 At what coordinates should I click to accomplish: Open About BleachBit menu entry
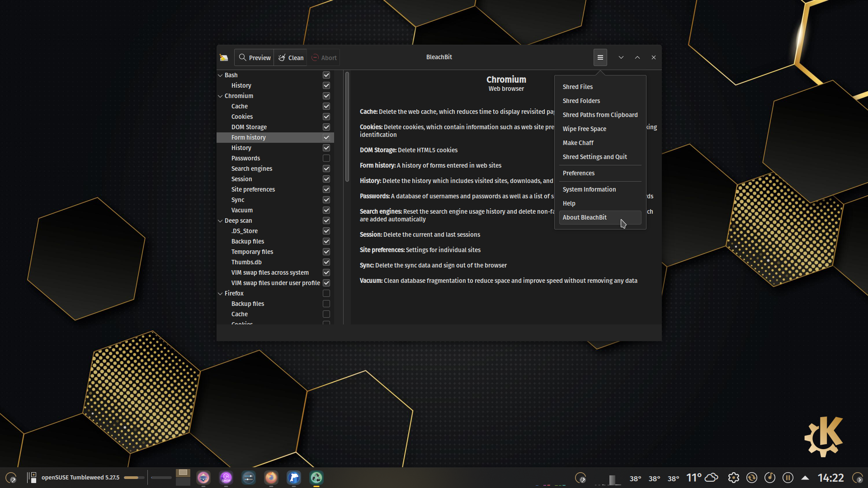600,217
